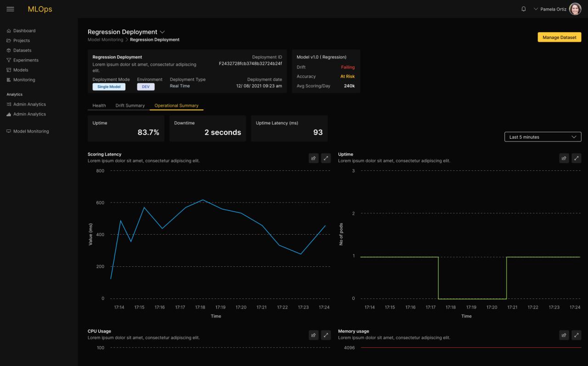
Task: Click the Manage Dataset button
Action: click(559, 38)
